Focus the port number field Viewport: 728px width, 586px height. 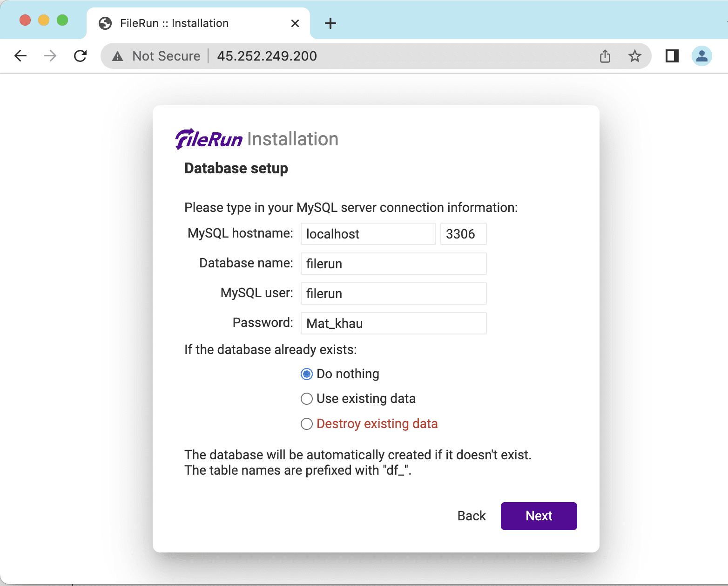pyautogui.click(x=463, y=234)
